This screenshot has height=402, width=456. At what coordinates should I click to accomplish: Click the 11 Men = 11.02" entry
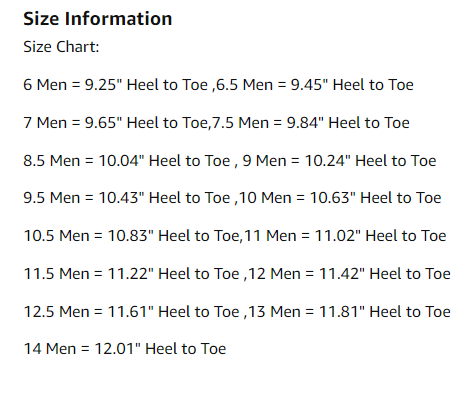(302, 236)
